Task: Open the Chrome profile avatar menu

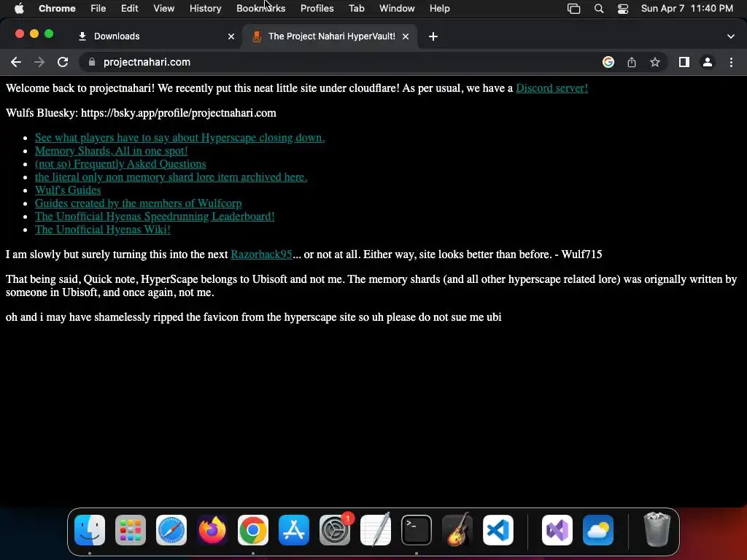Action: click(708, 63)
